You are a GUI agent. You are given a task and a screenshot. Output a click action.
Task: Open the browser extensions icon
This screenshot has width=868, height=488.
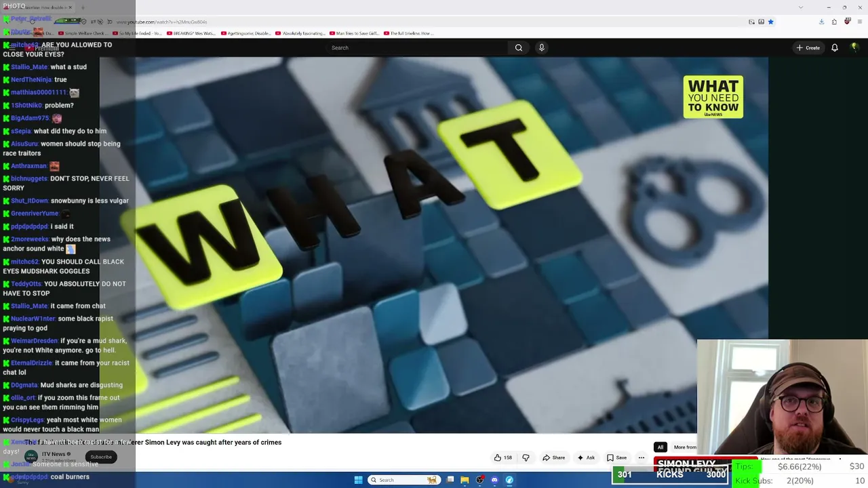pos(834,22)
